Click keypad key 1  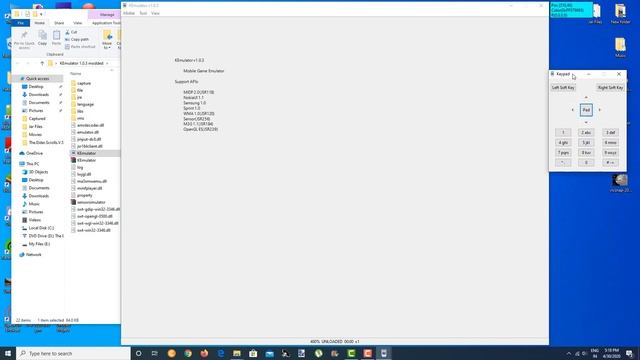(x=563, y=132)
